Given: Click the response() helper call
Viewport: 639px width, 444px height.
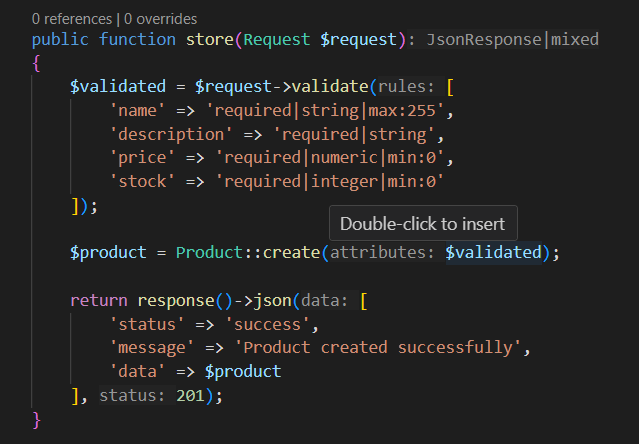Looking at the screenshot, I should coord(176,300).
